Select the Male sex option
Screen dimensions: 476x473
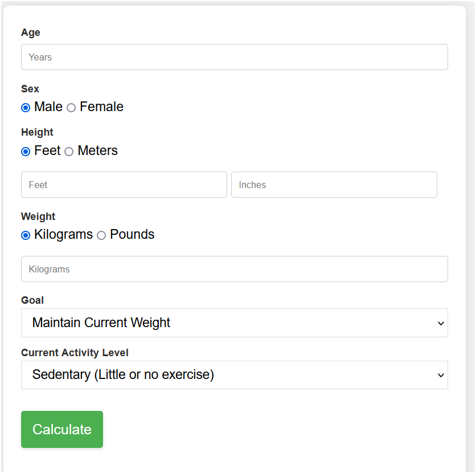25,107
